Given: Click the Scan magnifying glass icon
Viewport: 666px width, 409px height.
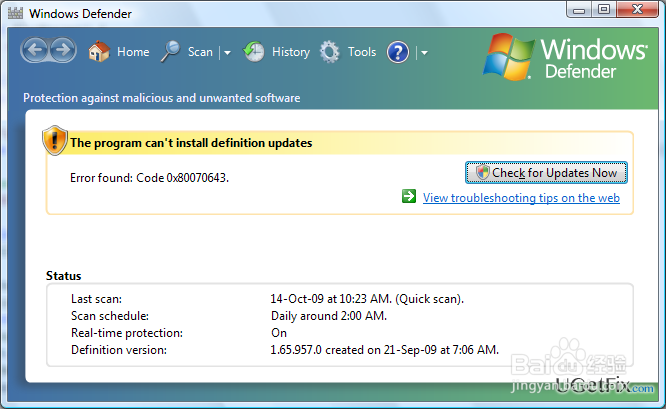Looking at the screenshot, I should pos(171,51).
